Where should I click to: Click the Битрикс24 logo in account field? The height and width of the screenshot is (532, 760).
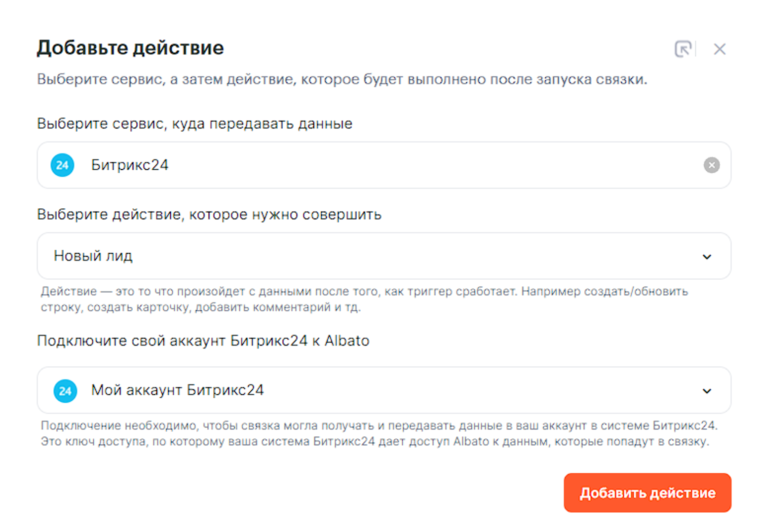(65, 391)
